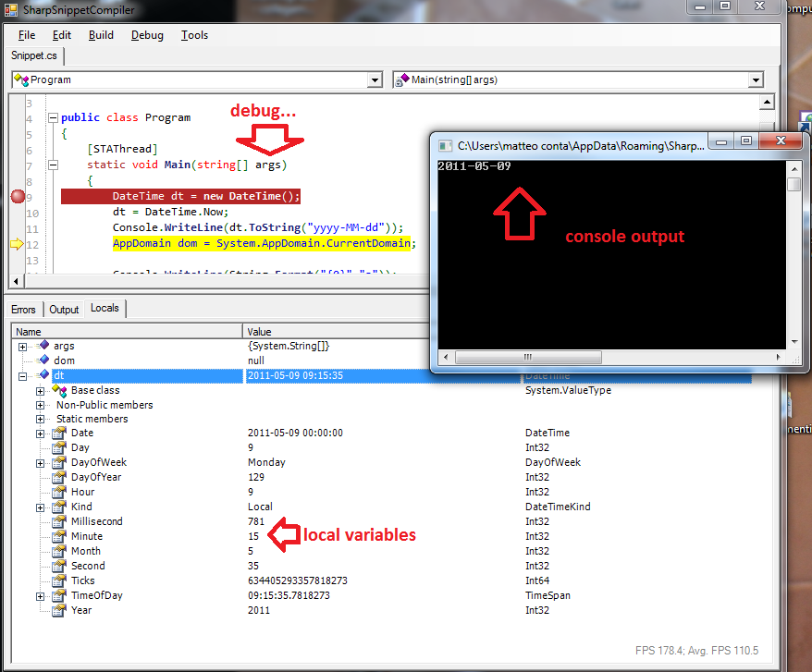Click the Program class icon in left combo
Viewport: 812px width, 672px height.
click(x=21, y=79)
